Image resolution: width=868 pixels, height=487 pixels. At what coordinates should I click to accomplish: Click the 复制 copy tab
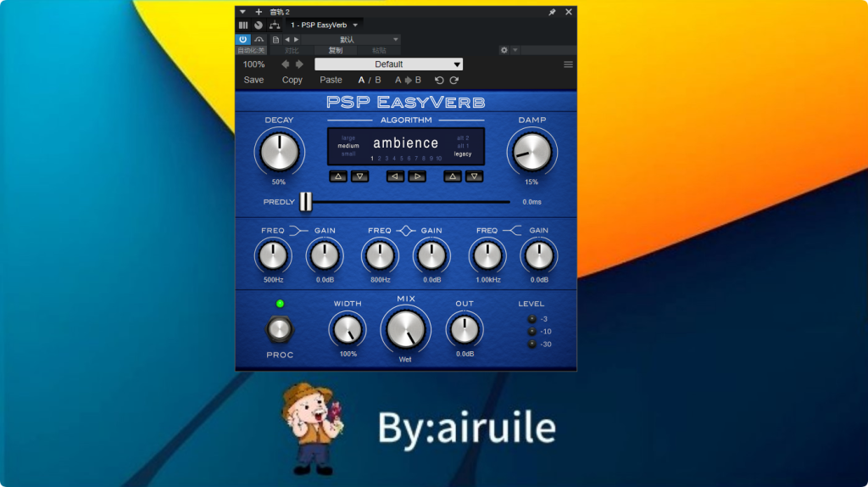point(336,50)
